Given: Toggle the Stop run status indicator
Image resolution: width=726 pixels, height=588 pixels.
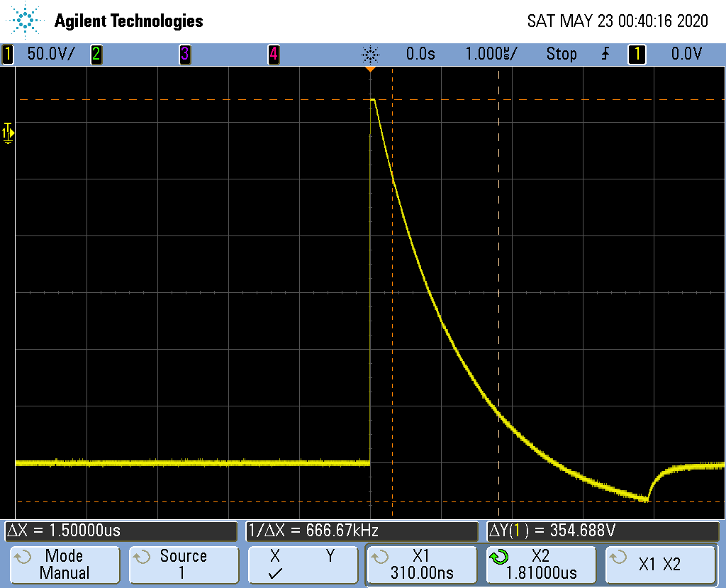Looking at the screenshot, I should (561, 54).
